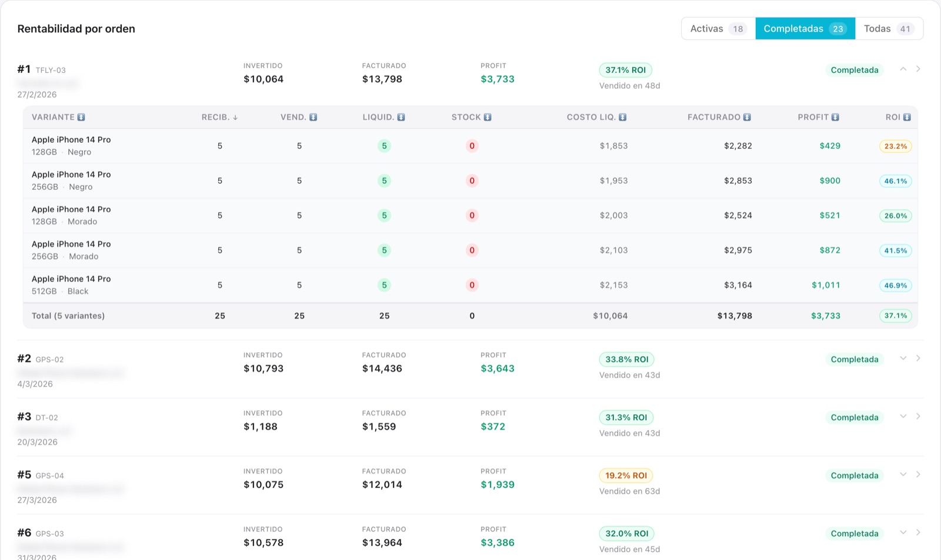Click order #5 GPS-04 heading
The image size is (941, 560).
click(41, 475)
